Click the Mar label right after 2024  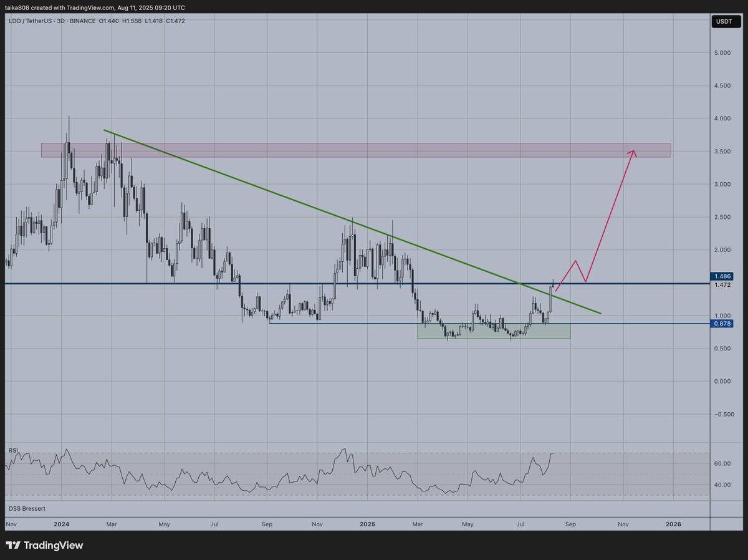click(x=112, y=524)
